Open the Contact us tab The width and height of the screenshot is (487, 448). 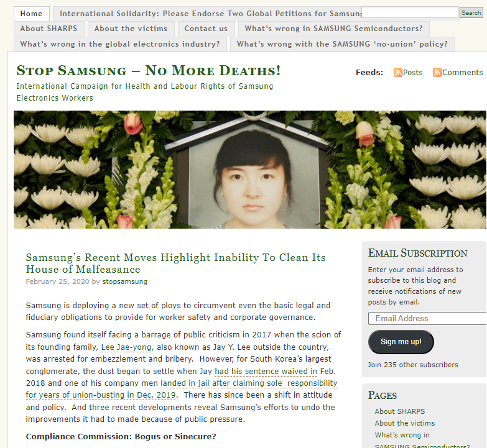(206, 29)
